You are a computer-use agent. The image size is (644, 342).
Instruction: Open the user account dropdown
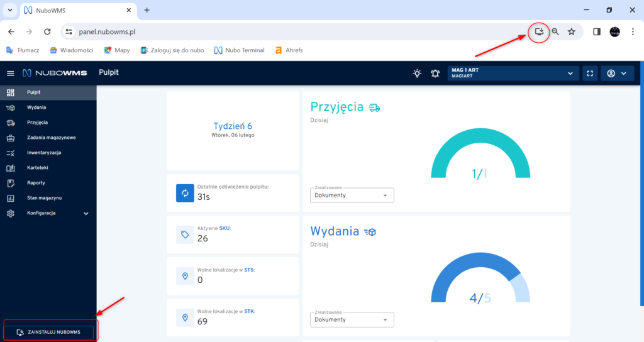pyautogui.click(x=616, y=74)
